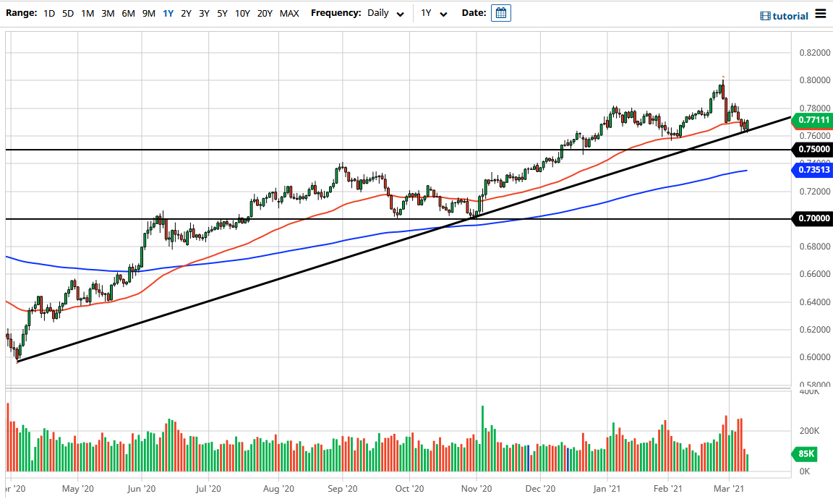Click the 200K volume axis label
This screenshot has height=504, width=833.
click(x=809, y=431)
